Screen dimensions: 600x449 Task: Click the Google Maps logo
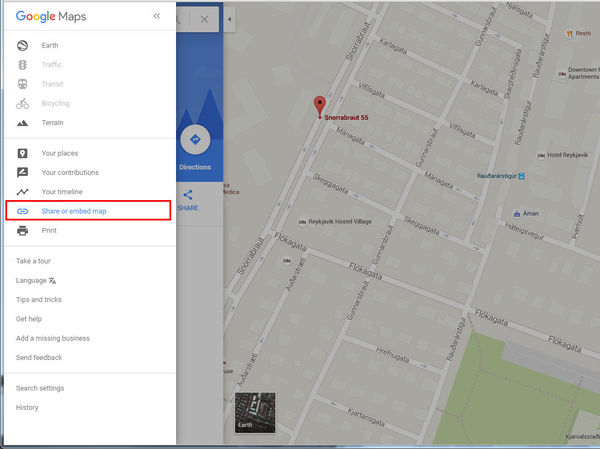pyautogui.click(x=51, y=16)
